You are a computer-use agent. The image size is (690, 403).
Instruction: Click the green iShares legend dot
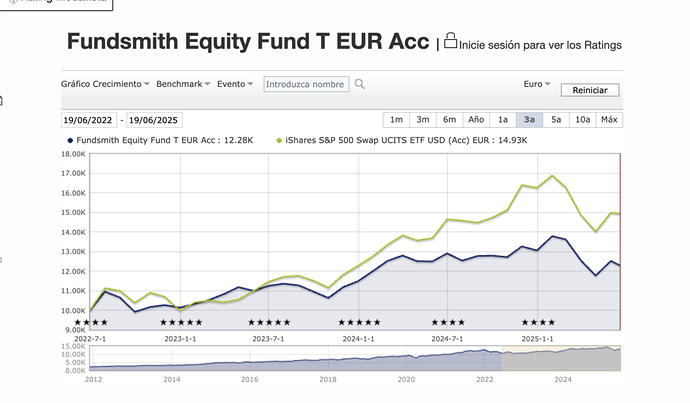pyautogui.click(x=279, y=141)
